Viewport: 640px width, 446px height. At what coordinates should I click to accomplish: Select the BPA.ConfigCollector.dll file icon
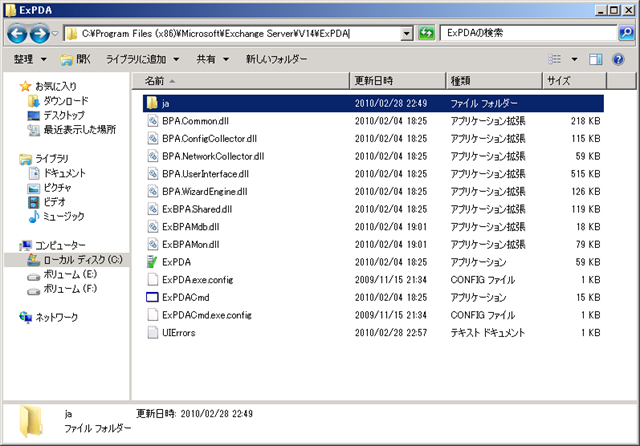coord(153,139)
